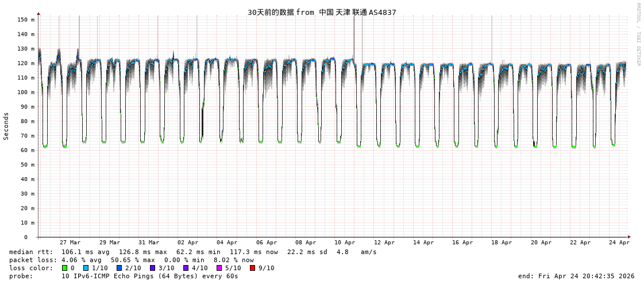Click the median rtt statistics line
Screen dimensions: 644x284
coord(192,252)
